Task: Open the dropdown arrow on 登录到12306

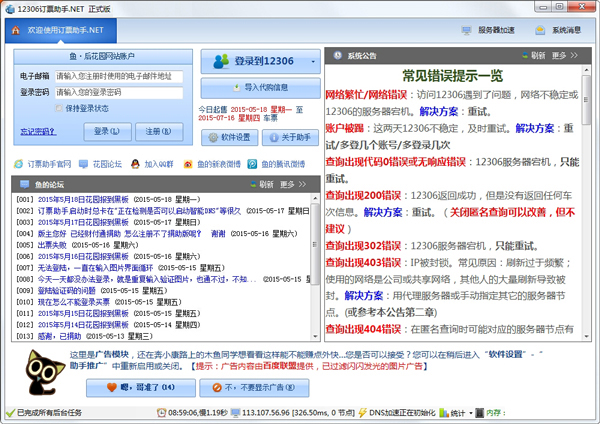Action: [x=313, y=62]
